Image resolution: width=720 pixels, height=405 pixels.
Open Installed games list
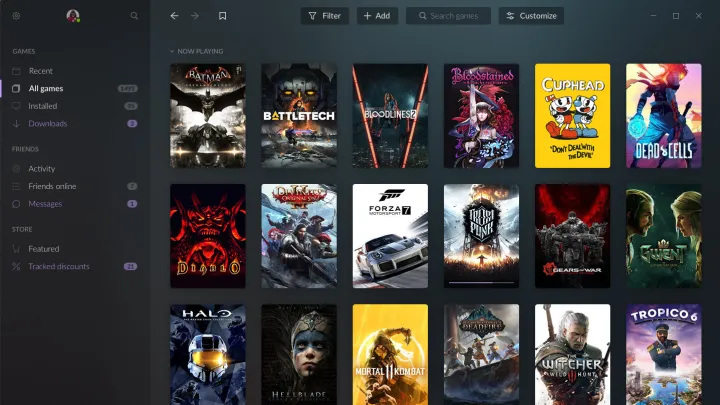43,106
